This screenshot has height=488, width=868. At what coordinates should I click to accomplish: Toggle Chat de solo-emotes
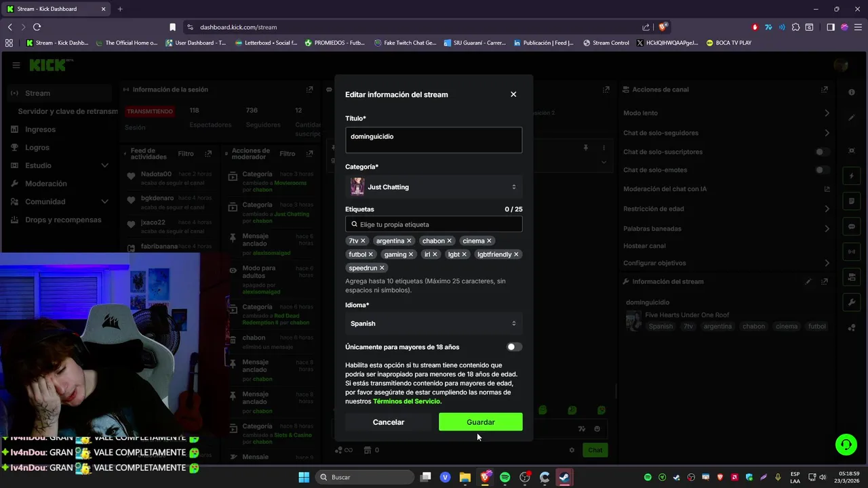coord(822,170)
